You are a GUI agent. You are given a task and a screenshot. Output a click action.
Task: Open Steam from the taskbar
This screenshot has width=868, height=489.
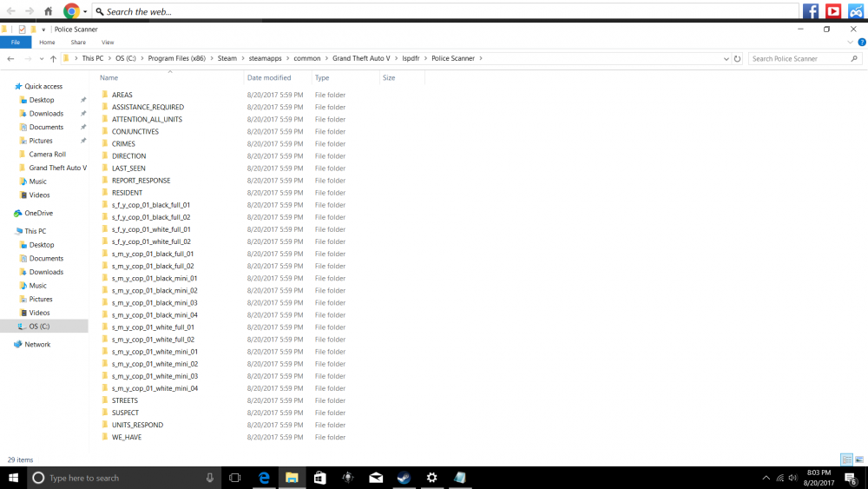pyautogui.click(x=404, y=478)
